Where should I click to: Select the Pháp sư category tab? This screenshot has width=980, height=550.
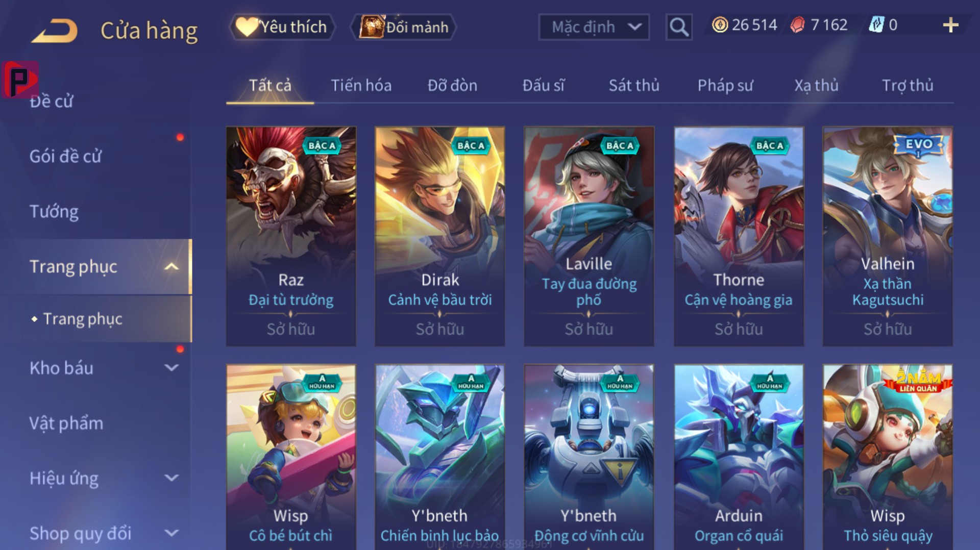725,85
